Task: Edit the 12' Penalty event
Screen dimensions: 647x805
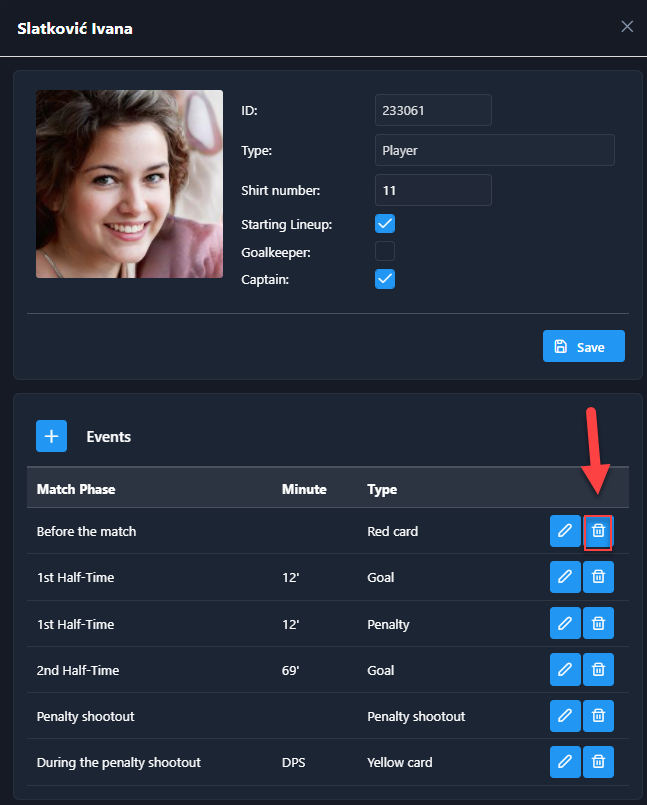Action: (x=565, y=624)
